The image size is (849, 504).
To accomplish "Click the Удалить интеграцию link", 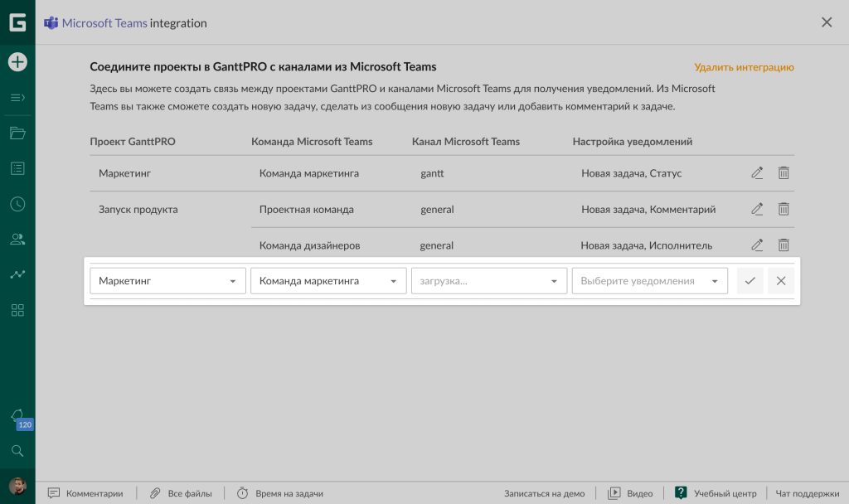I will (x=744, y=69).
